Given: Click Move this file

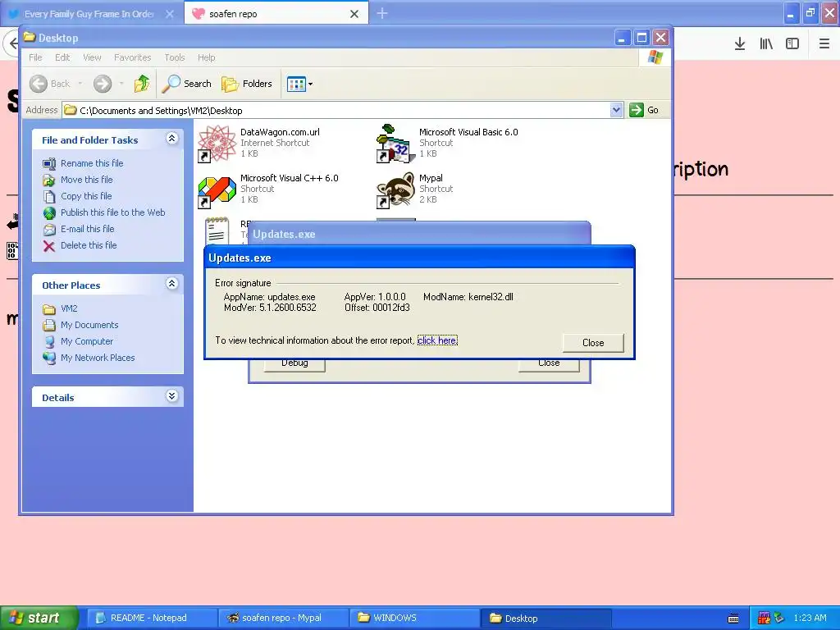Looking at the screenshot, I should click(86, 180).
